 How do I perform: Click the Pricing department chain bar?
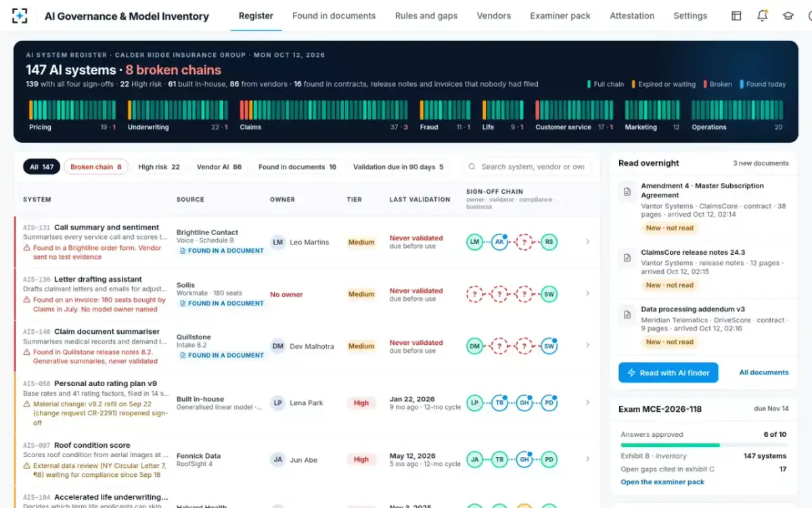coord(72,110)
